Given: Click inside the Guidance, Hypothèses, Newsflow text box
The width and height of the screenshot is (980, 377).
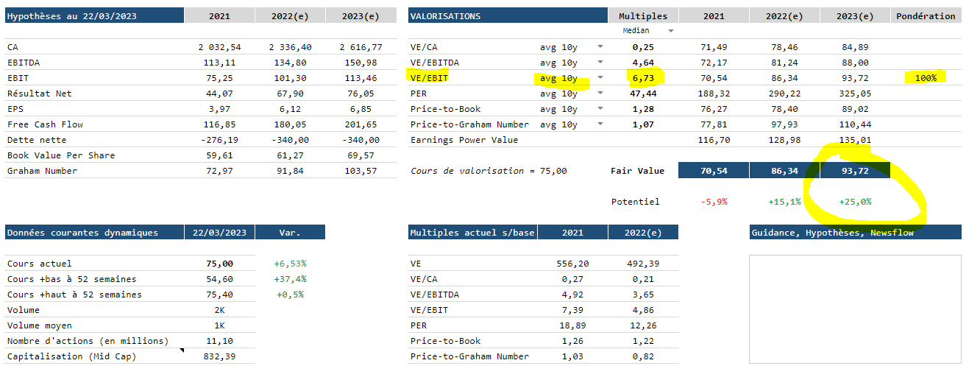Looking at the screenshot, I should pyautogui.click(x=855, y=309).
